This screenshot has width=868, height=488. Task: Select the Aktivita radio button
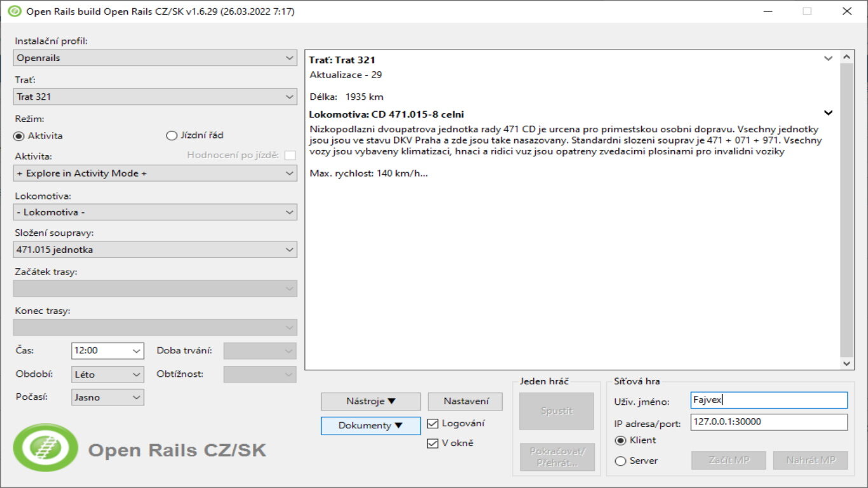click(19, 135)
